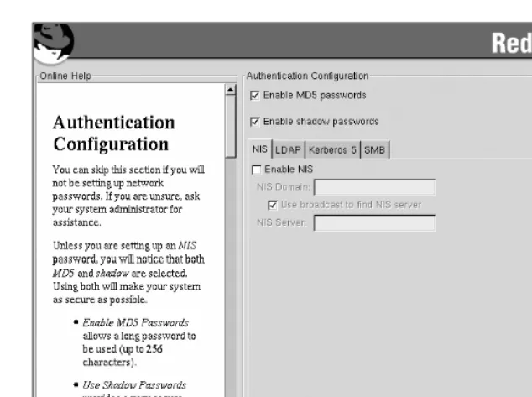
Task: Click the 'Enable MD5 Passwords' help bullet text
Action: [135, 322]
